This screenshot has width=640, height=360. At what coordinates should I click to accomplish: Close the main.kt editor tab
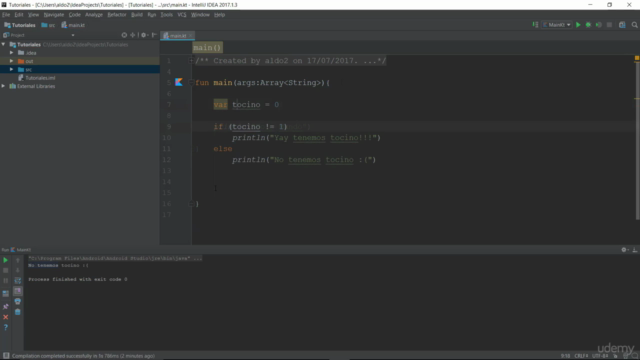191,36
